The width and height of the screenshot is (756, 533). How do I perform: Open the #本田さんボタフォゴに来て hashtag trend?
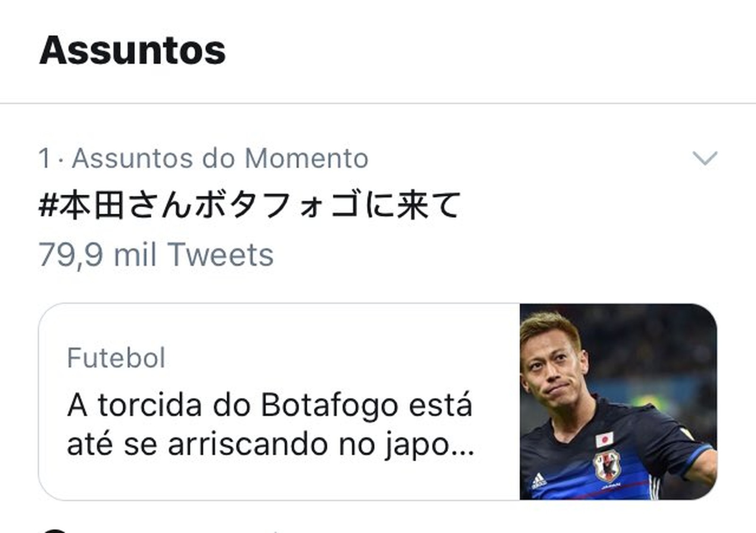(249, 205)
